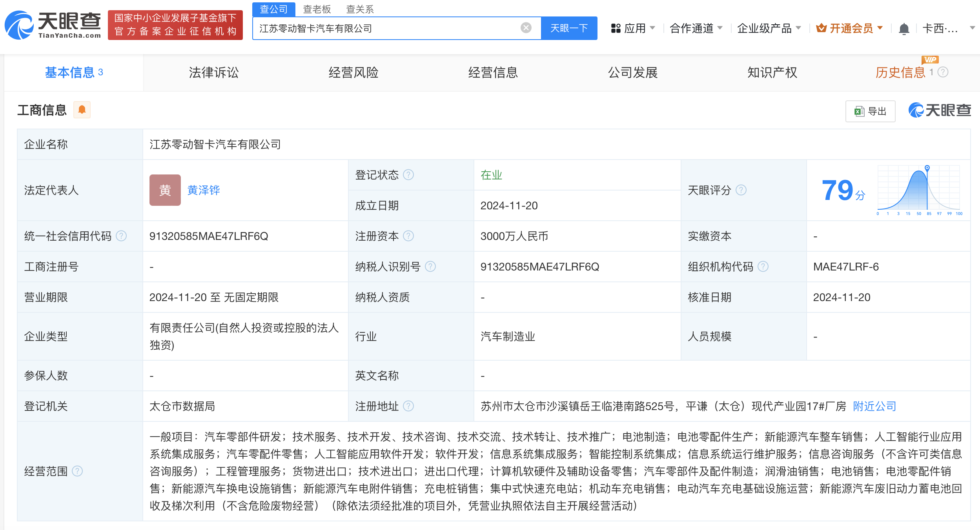Toggle the monitoring bell beside 工商信息

[x=82, y=110]
